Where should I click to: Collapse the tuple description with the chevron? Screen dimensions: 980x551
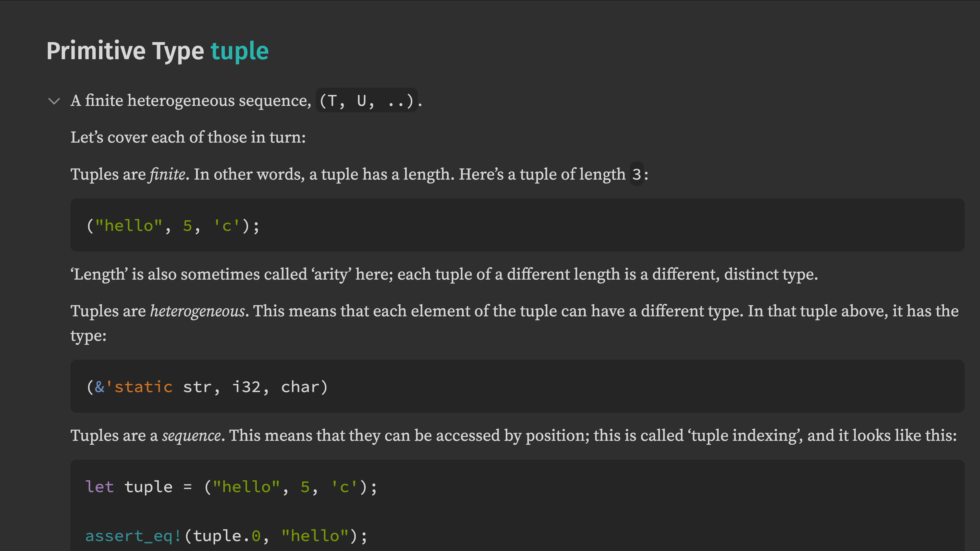click(x=54, y=101)
